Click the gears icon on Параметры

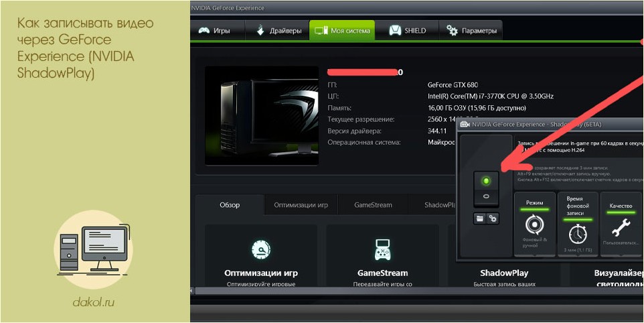point(452,30)
